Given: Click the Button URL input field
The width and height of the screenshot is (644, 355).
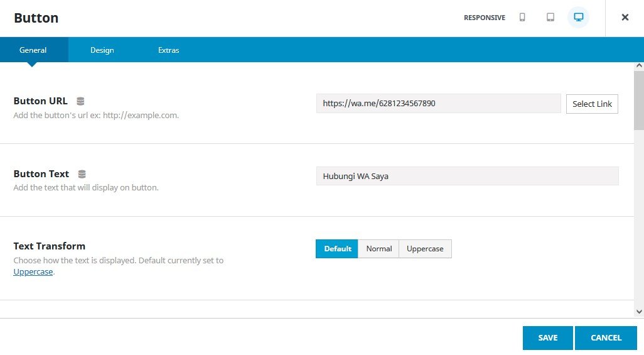Looking at the screenshot, I should click(x=438, y=104).
